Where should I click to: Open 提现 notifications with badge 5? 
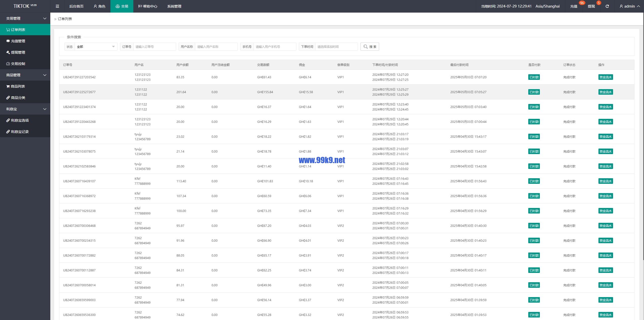(591, 6)
